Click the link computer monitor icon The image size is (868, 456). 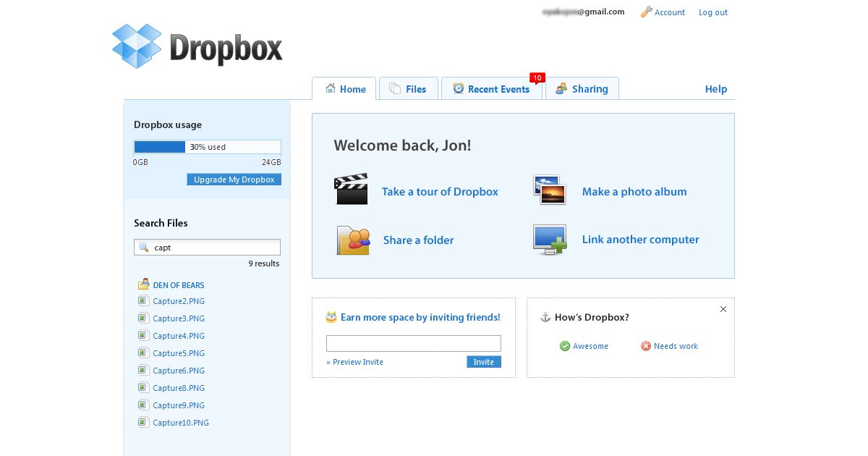(x=549, y=240)
